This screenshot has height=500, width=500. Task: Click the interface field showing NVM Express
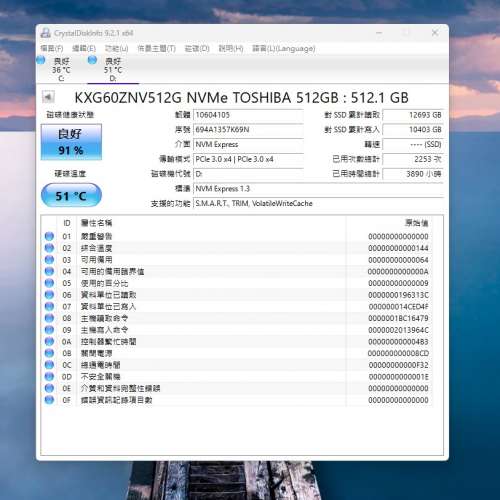pos(248,144)
